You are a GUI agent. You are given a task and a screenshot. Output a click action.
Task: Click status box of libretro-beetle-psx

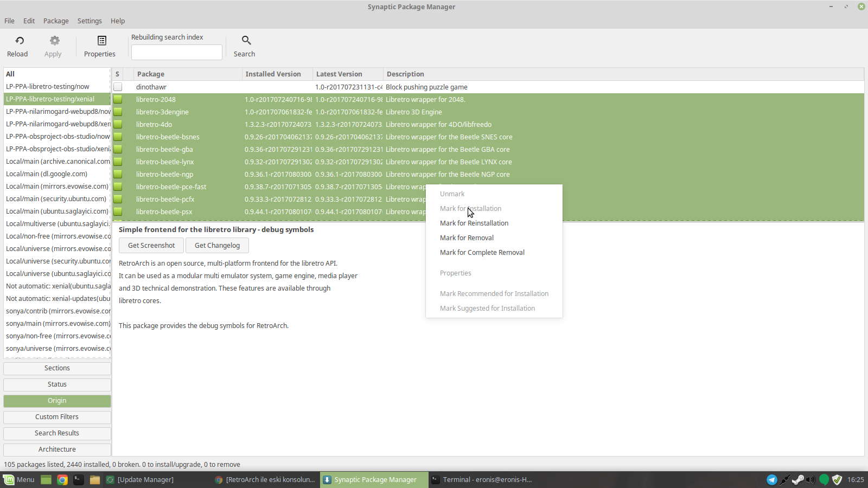[x=118, y=211]
